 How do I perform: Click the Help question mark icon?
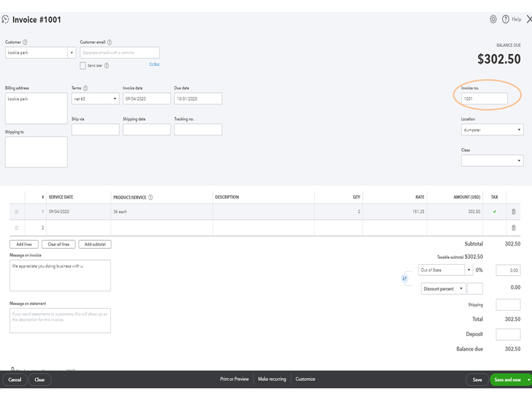pos(506,19)
